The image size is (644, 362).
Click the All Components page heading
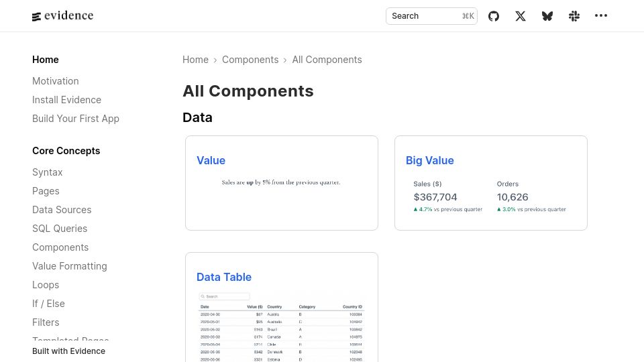point(248,91)
